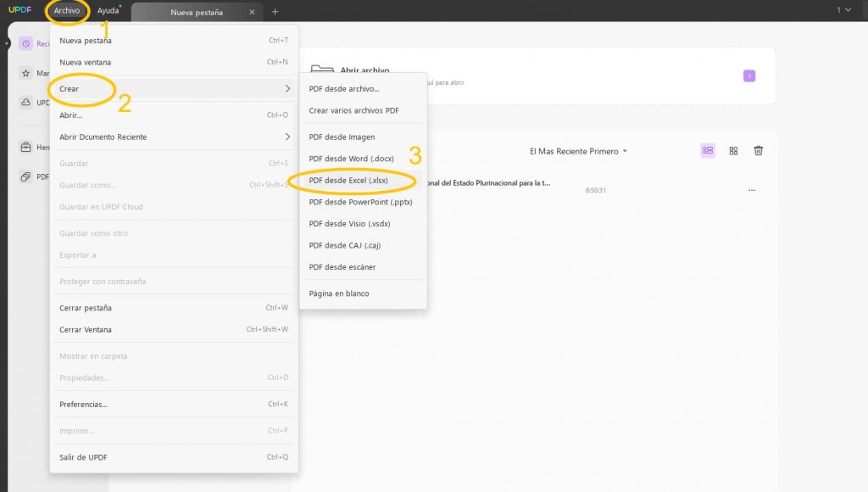The image size is (868, 492).
Task: Open the El Mas Reciente Primero sort dropdown
Action: [x=576, y=150]
